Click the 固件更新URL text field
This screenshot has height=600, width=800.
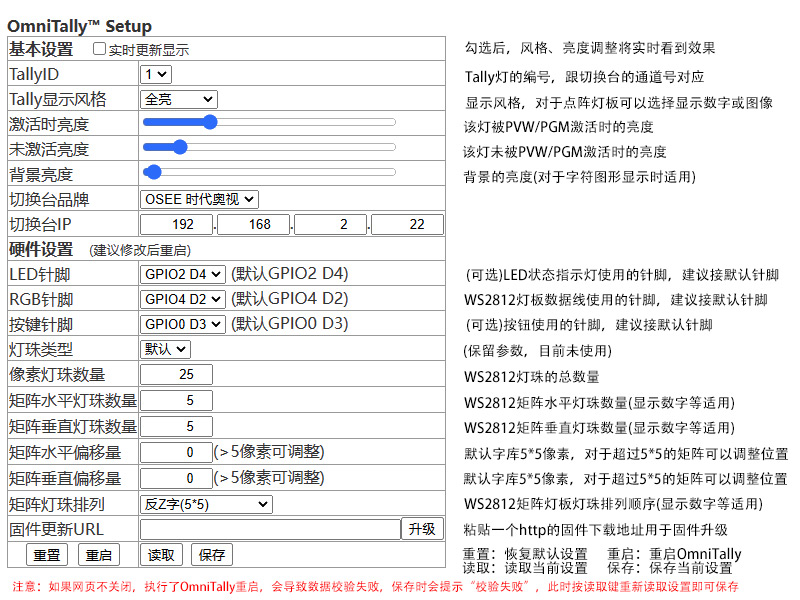tap(270, 529)
